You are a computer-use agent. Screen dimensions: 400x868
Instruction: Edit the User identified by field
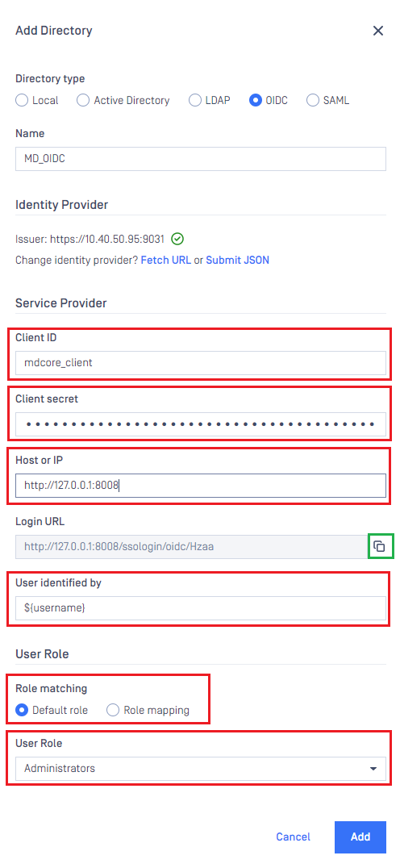[200, 607]
